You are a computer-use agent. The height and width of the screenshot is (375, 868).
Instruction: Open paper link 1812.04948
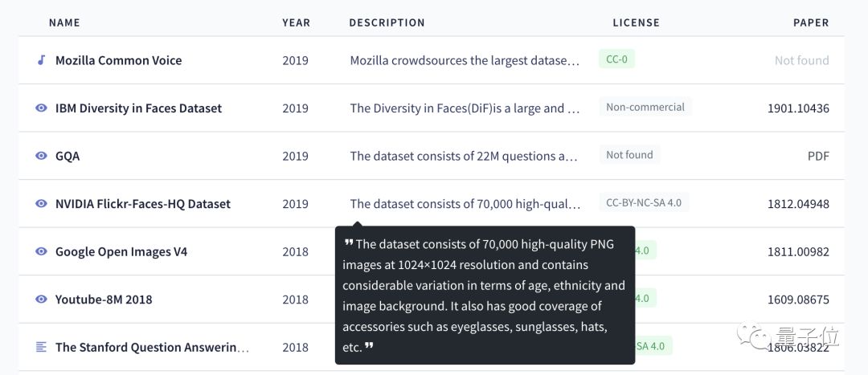tap(798, 204)
